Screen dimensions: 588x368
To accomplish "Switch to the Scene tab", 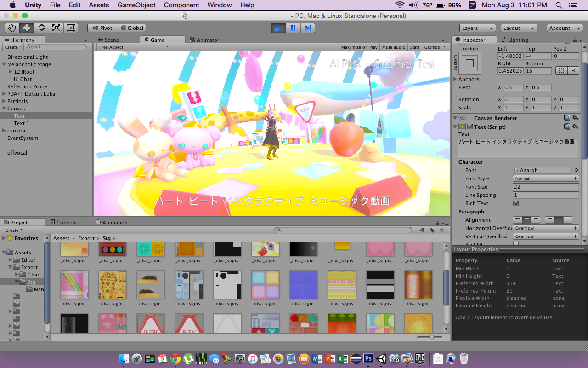I will click(x=108, y=40).
